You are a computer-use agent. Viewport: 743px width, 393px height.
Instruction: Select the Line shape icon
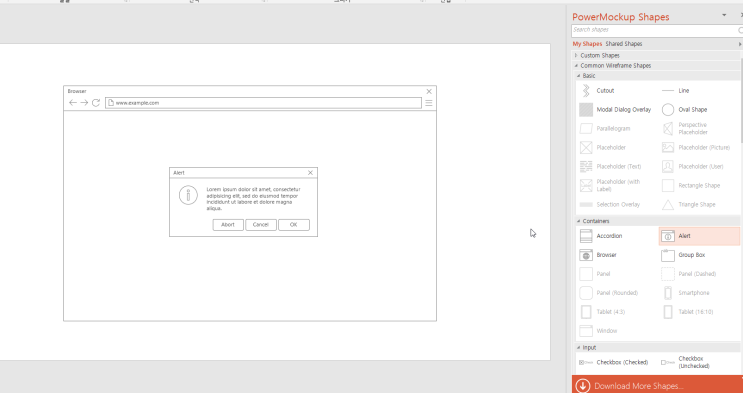point(668,91)
